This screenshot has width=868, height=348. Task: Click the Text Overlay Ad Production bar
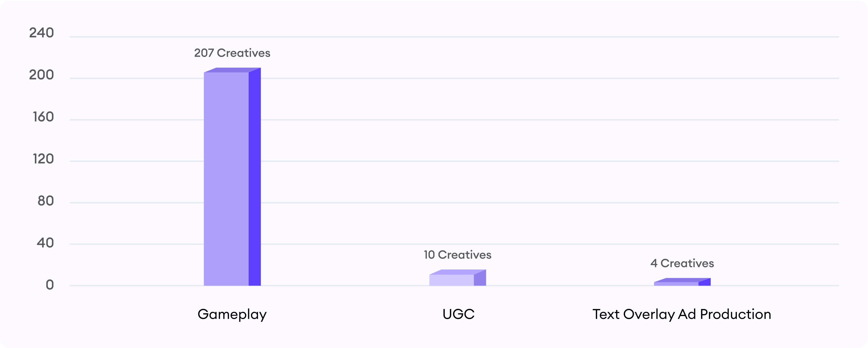pos(682,282)
